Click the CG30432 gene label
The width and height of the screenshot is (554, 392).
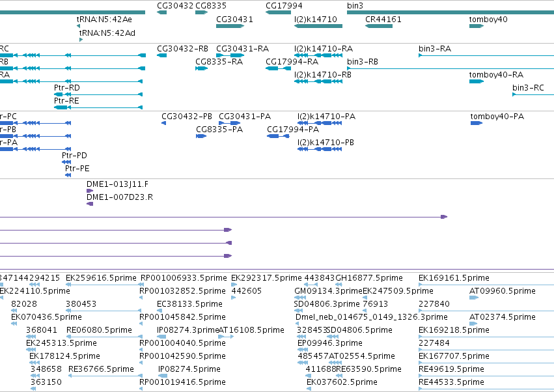[175, 6]
